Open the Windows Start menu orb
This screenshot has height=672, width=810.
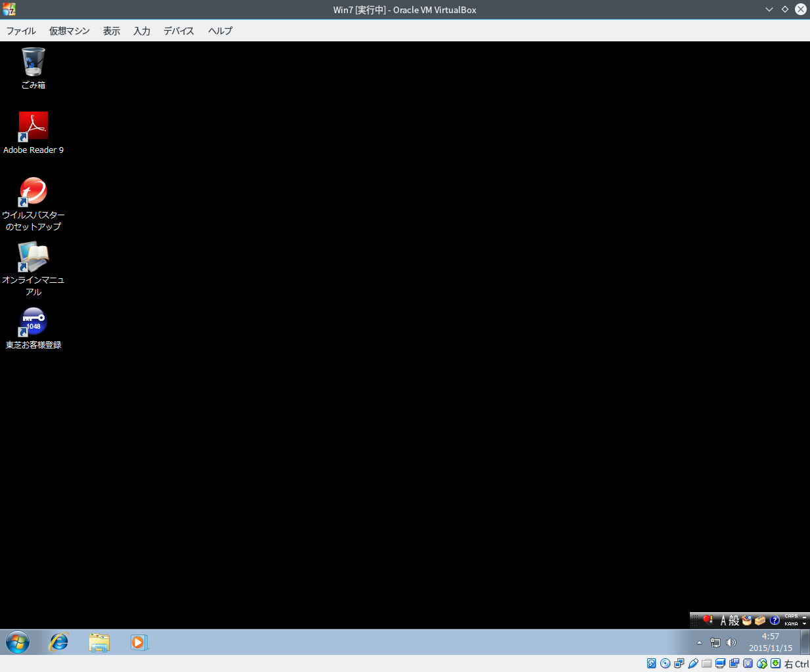[18, 642]
